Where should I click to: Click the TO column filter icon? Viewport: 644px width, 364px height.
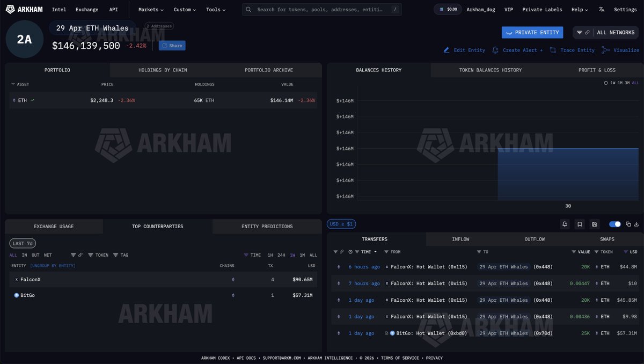click(479, 252)
